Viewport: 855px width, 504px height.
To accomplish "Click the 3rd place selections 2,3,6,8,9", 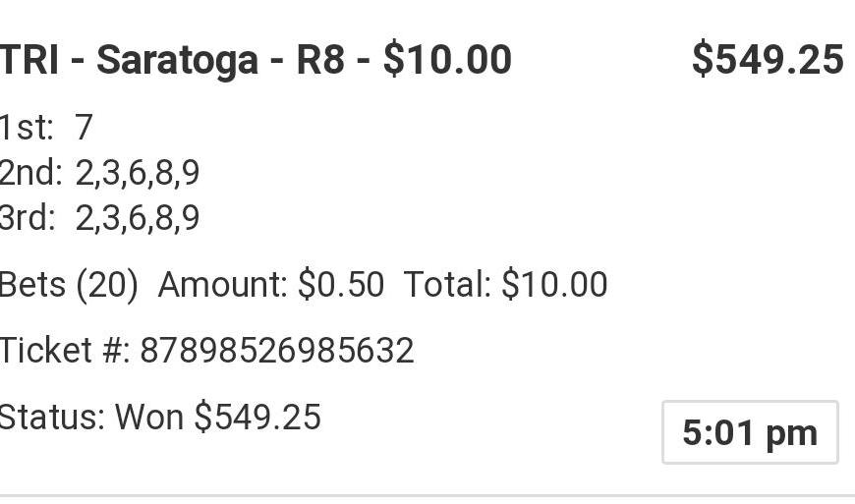I will pos(138,217).
